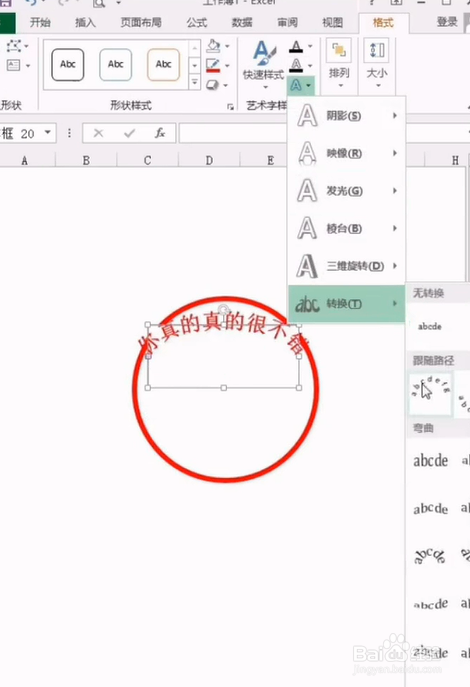Viewport: 470px width, 687px height.
Task: Click the shape fill paint bucket icon
Action: coord(213,46)
